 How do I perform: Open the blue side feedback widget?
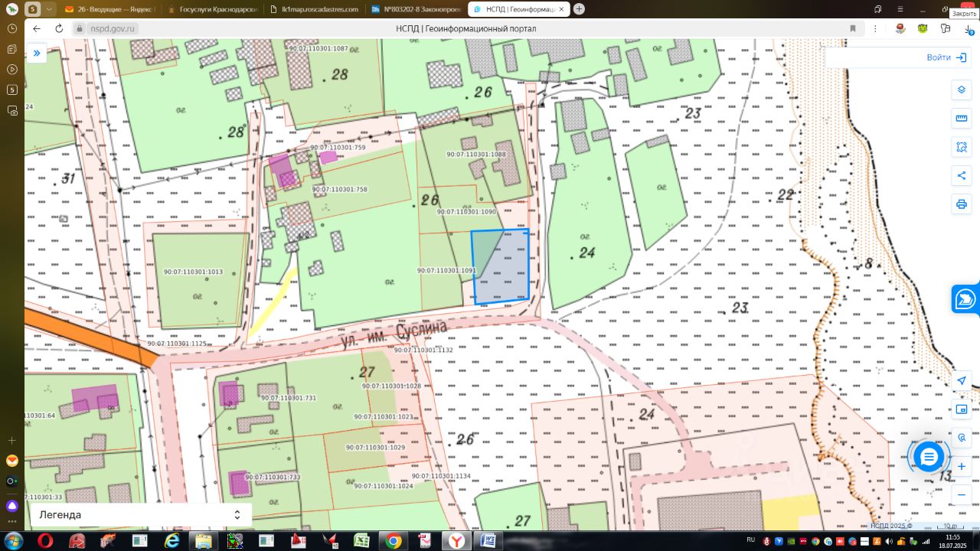(x=965, y=299)
